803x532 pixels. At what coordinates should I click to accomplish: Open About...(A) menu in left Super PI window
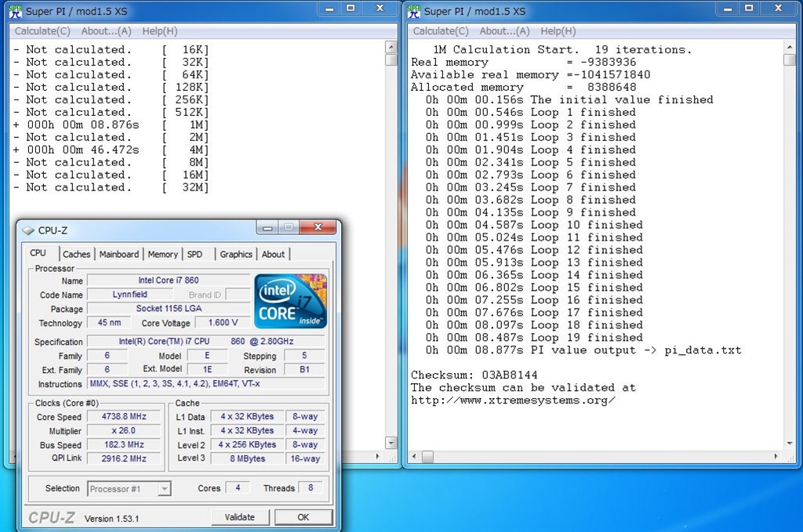coord(106,31)
